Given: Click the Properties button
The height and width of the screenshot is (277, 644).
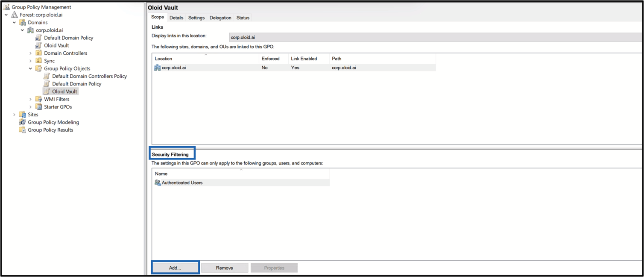Looking at the screenshot, I should pyautogui.click(x=274, y=268).
